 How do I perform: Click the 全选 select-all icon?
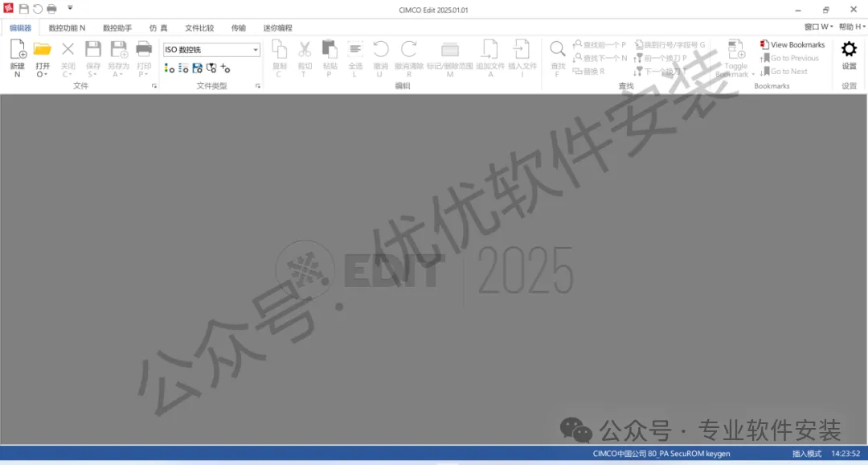[355, 49]
